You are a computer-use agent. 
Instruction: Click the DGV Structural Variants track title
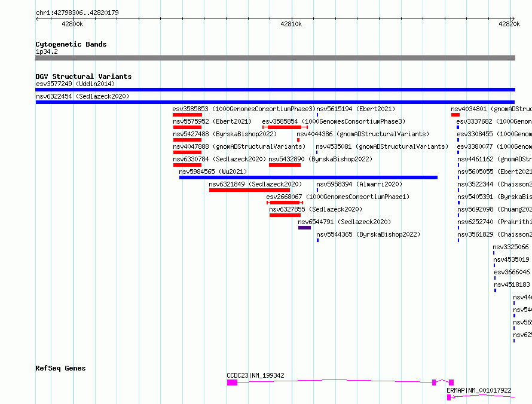84,76
